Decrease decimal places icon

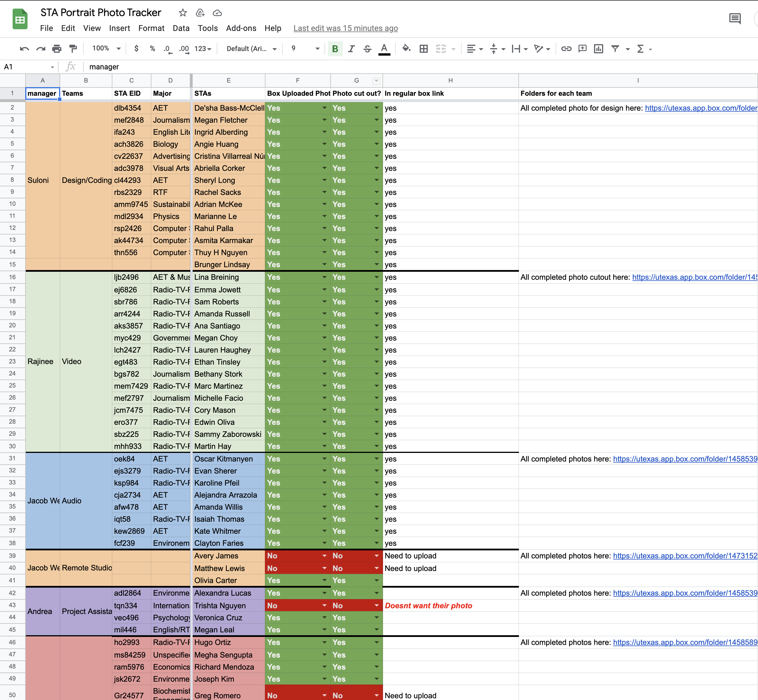pos(168,49)
